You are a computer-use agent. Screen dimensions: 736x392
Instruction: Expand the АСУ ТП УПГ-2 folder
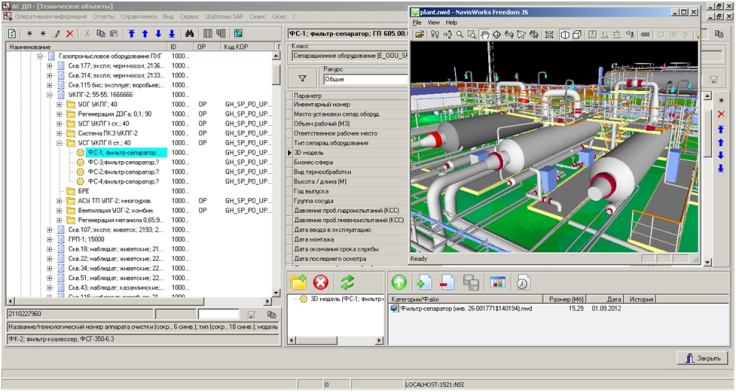(59, 201)
